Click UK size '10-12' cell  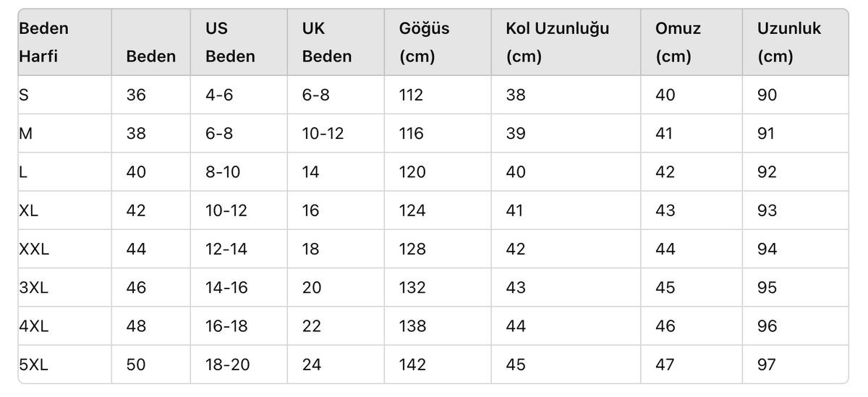(x=323, y=134)
